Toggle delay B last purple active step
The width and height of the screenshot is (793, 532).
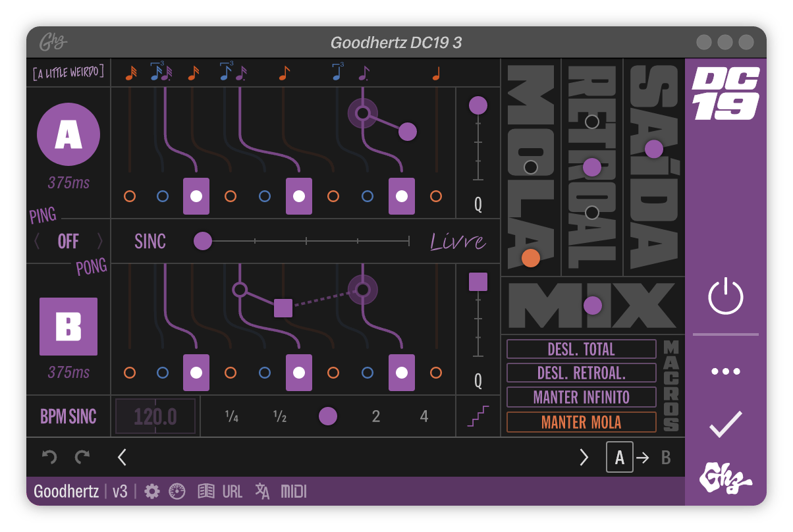point(402,373)
